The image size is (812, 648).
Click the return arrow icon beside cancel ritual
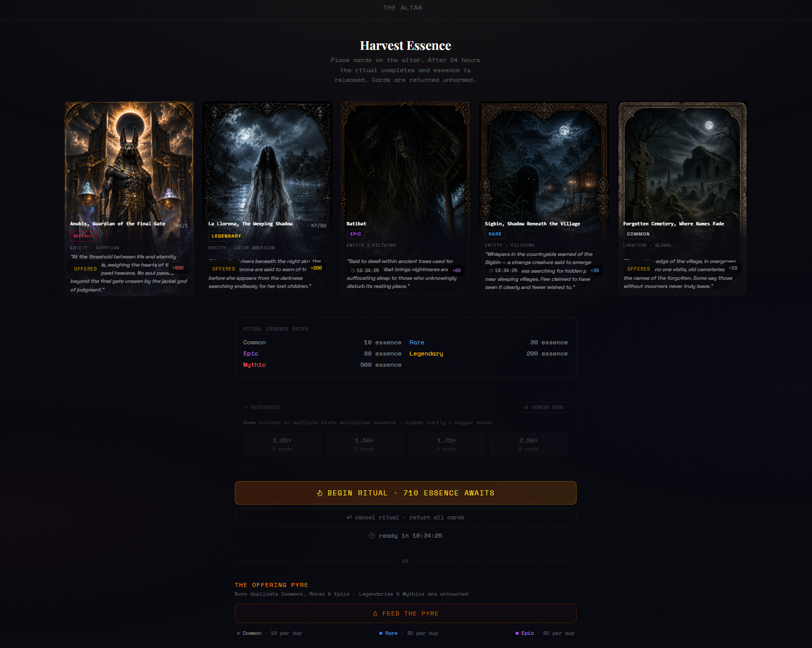(349, 517)
